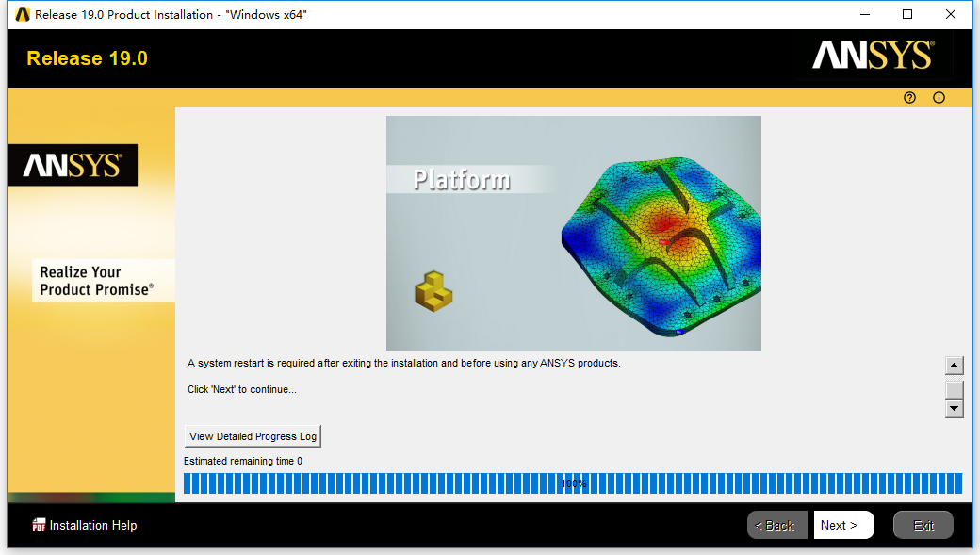Click the ANSYS logo in header

[874, 56]
